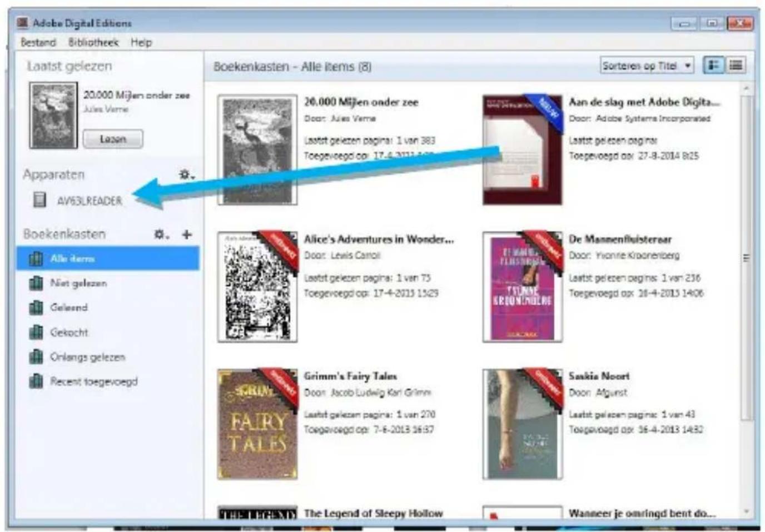Click 20.000 Mijlen onder zee title in Laatst gelezen
Viewport: 765px width, 532px height.
(136, 95)
